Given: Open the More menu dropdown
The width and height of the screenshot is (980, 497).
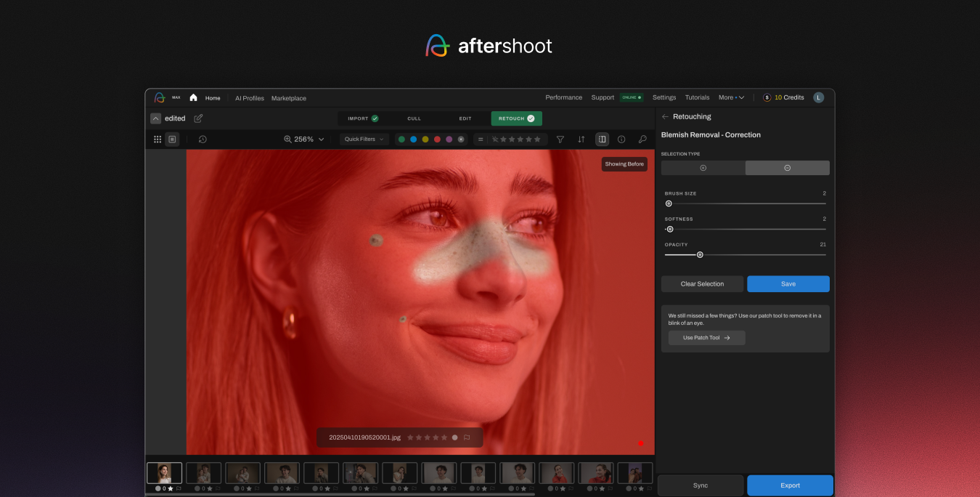Looking at the screenshot, I should pos(730,97).
